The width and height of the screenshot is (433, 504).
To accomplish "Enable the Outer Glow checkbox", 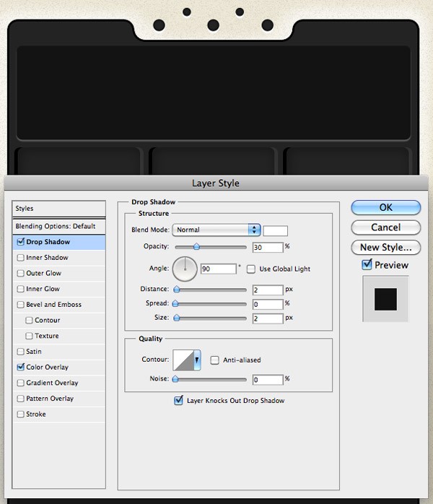I will 20,273.
